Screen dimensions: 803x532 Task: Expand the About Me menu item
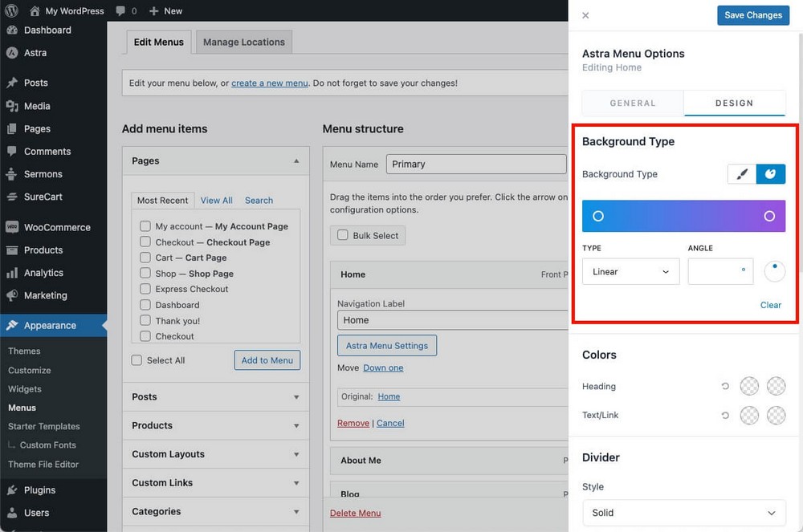(450, 461)
